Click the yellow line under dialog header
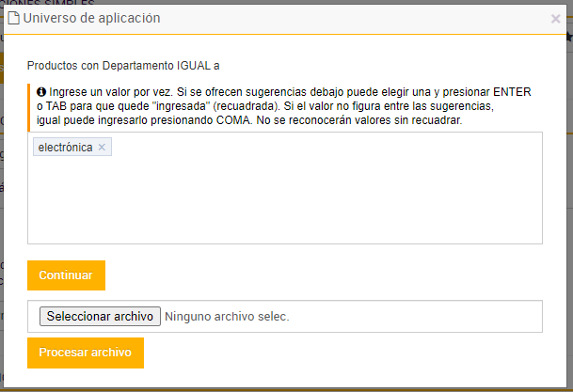The height and width of the screenshot is (392, 573). pyautogui.click(x=284, y=35)
